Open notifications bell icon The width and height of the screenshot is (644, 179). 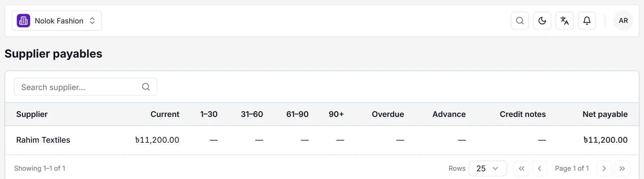[x=587, y=21]
